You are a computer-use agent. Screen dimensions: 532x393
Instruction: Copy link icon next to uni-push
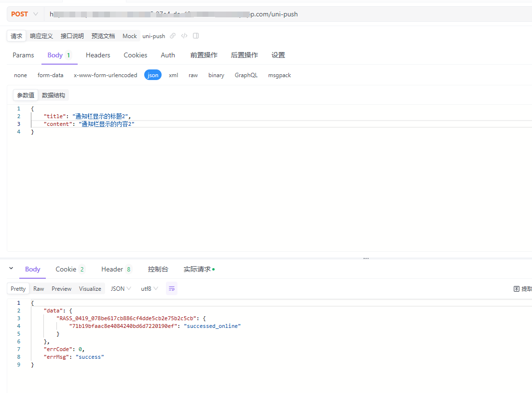coord(173,36)
